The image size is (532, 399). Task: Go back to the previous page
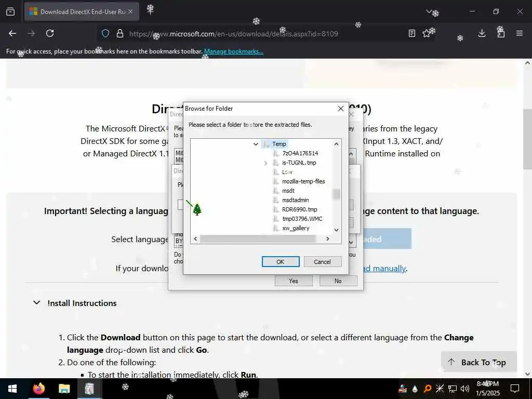[x=12, y=33]
